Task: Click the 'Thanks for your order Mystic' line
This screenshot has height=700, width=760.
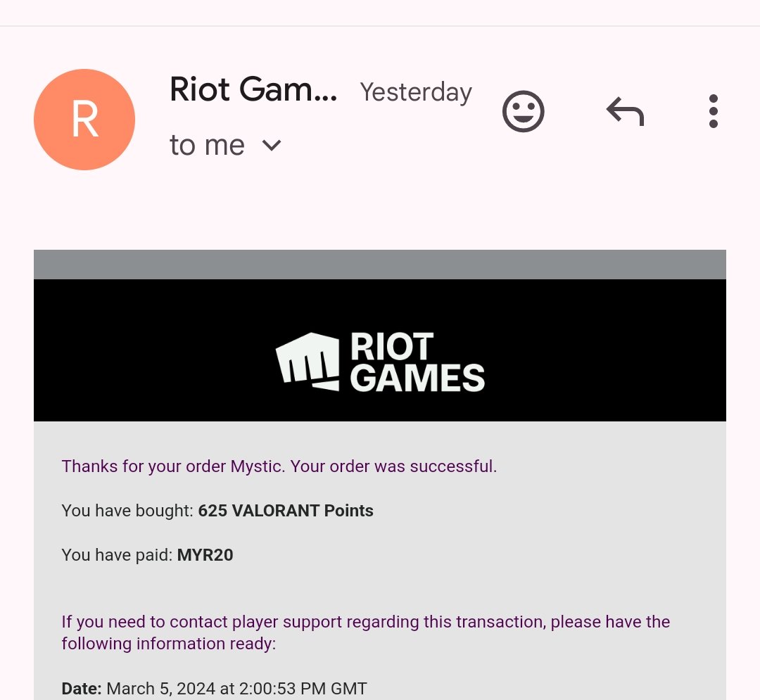Action: (279, 466)
